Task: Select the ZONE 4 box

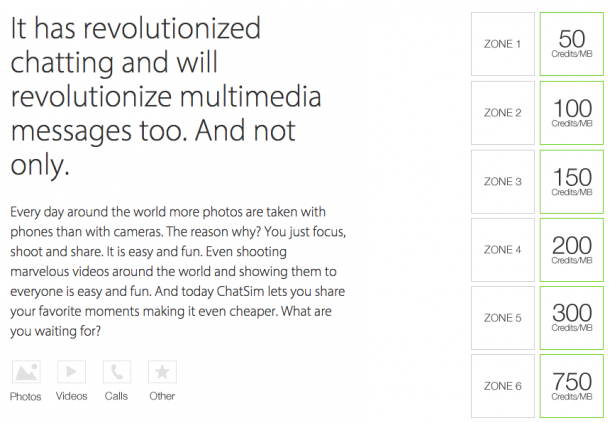Action: coord(503,250)
